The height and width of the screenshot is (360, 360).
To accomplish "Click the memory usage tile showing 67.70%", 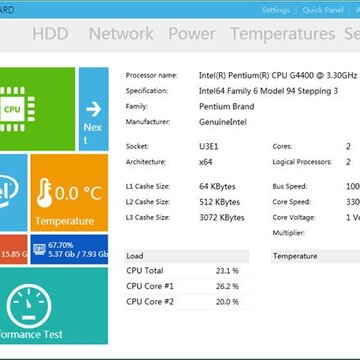I will coord(69,249).
